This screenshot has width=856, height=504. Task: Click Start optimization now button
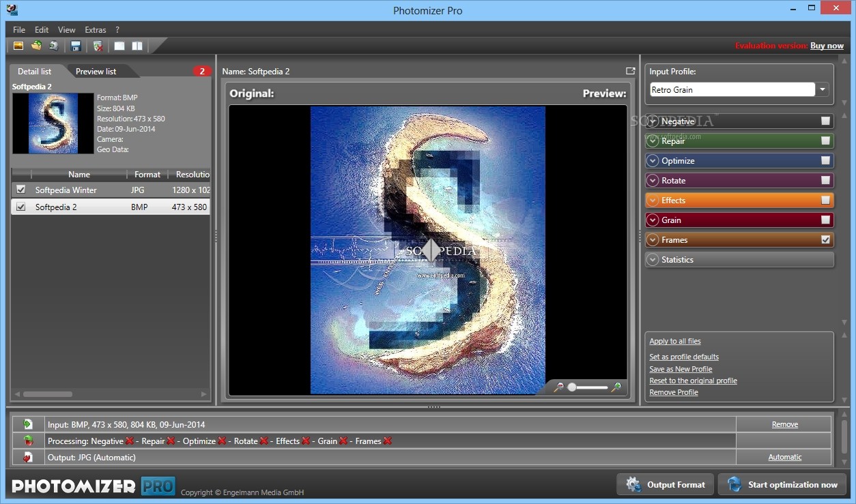782,484
